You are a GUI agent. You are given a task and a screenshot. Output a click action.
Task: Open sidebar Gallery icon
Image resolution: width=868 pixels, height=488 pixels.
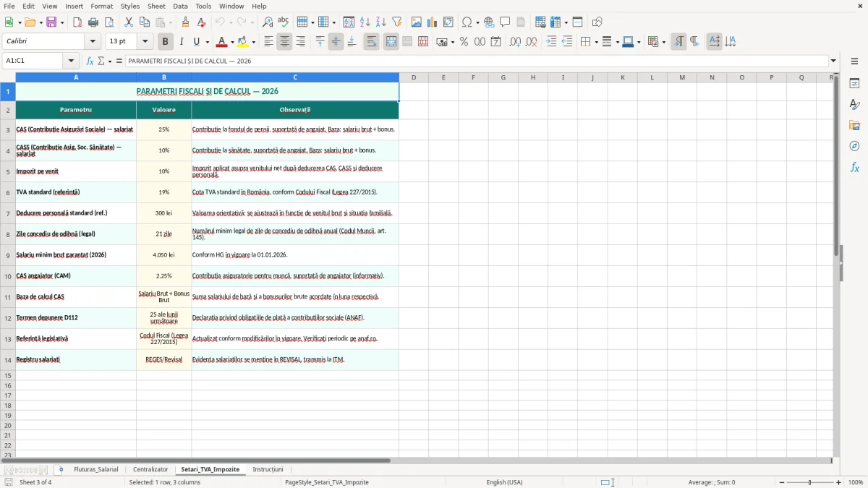coord(854,125)
